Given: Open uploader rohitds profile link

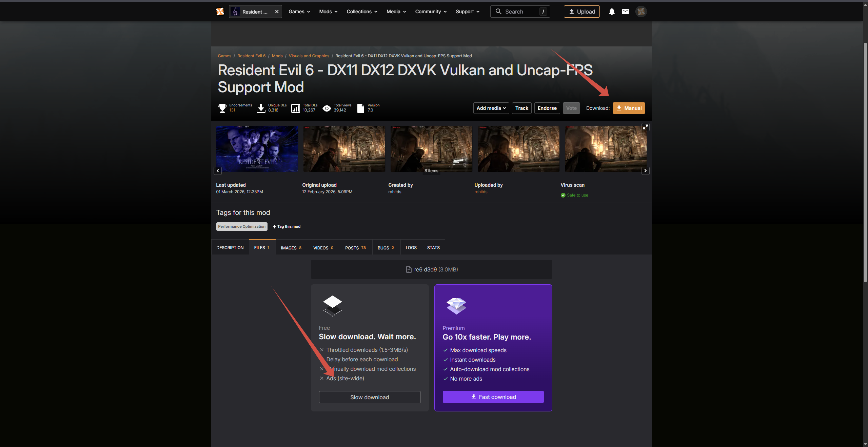Looking at the screenshot, I should tap(481, 192).
